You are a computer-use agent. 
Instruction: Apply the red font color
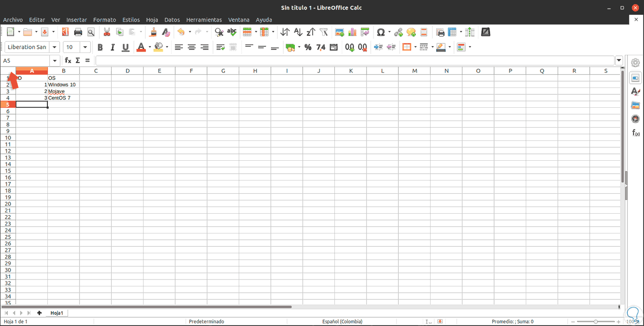(x=141, y=47)
